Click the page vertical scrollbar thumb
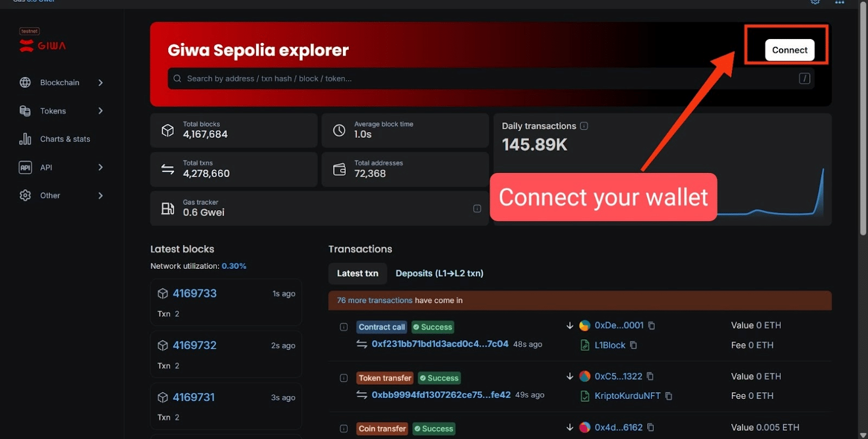Image resolution: width=868 pixels, height=439 pixels. 863,119
